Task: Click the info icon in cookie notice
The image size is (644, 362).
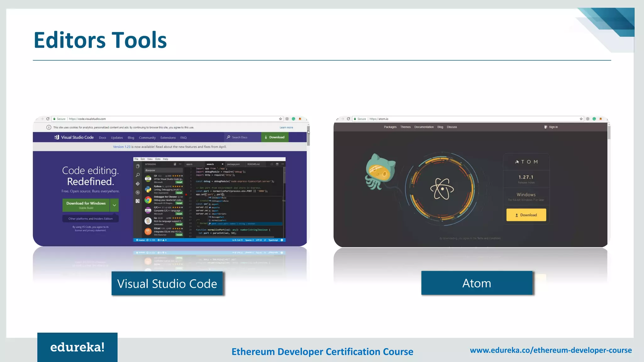Action: 49,127
